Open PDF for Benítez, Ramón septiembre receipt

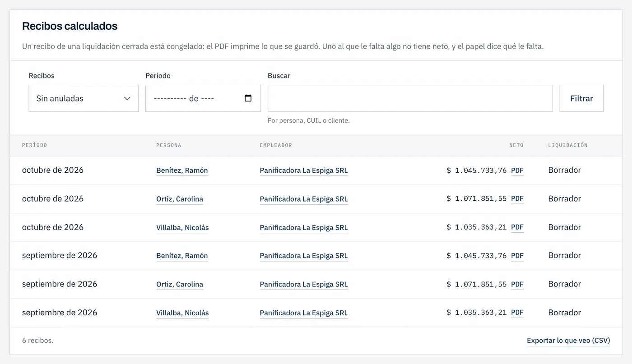pyautogui.click(x=517, y=256)
